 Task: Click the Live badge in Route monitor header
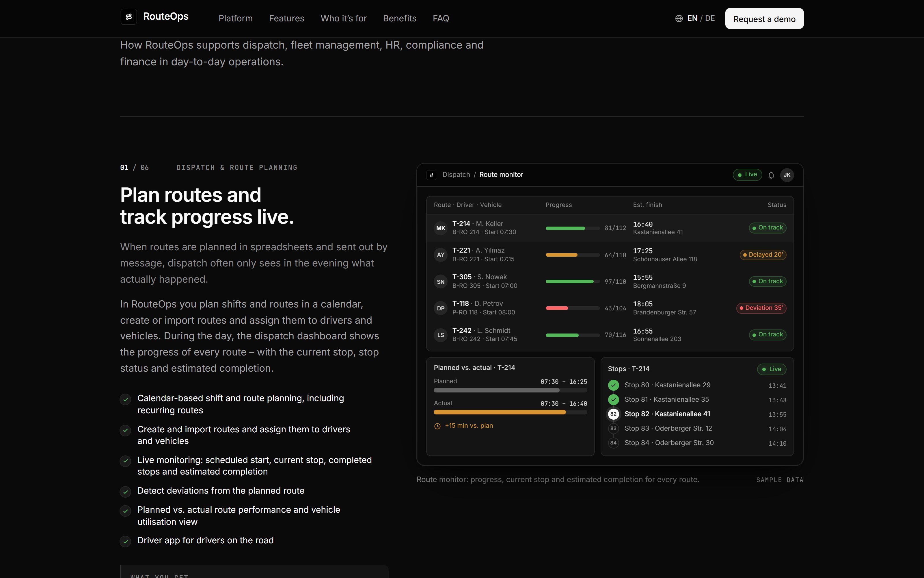pyautogui.click(x=747, y=175)
